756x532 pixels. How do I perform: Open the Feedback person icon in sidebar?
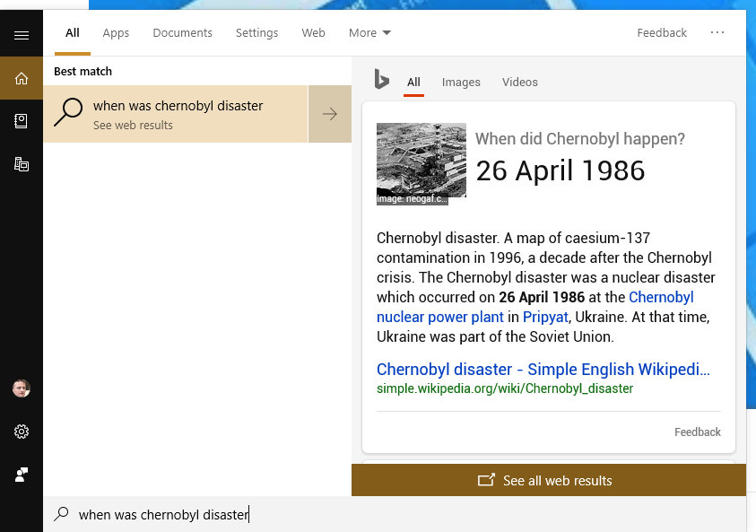point(22,475)
